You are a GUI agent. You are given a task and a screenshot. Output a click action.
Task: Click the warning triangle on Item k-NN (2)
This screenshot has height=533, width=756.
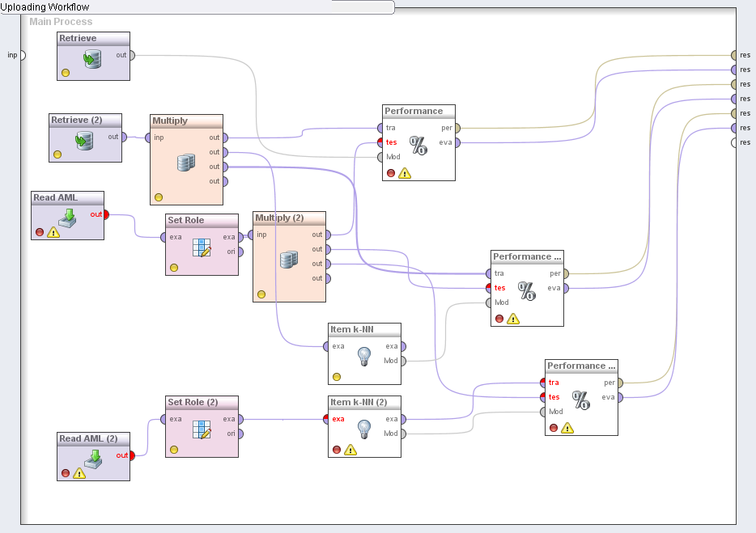coord(350,450)
